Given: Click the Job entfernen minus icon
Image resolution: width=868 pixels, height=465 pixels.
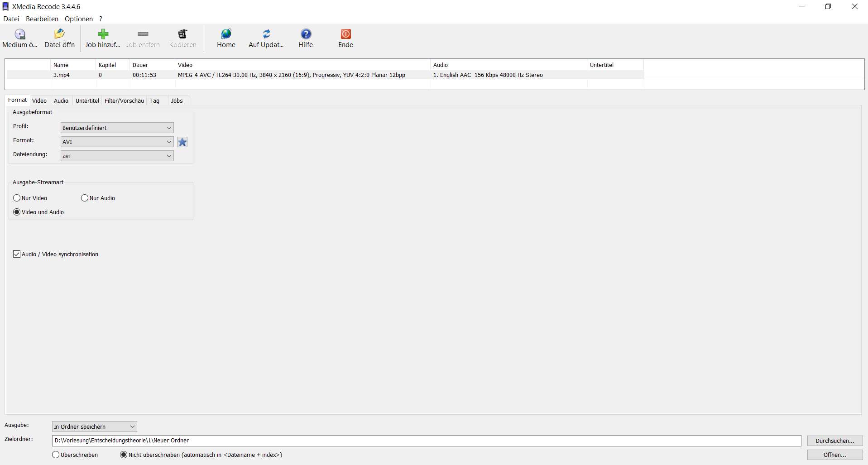Looking at the screenshot, I should click(143, 34).
